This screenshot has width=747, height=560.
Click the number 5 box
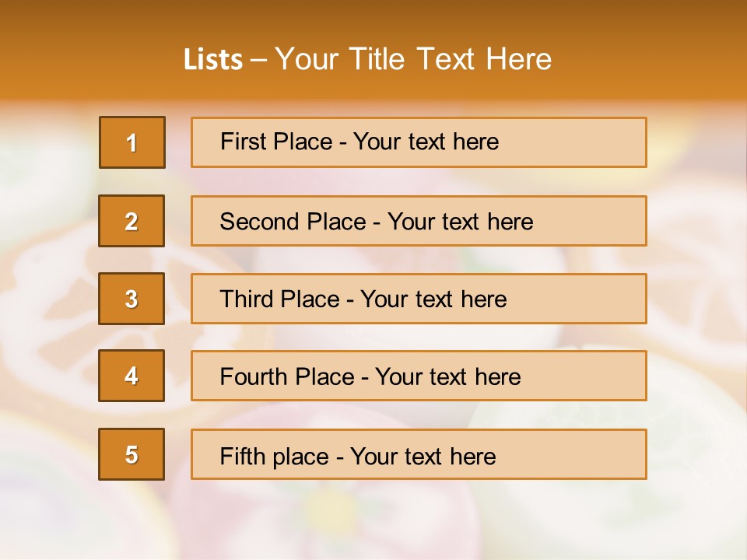(x=132, y=454)
